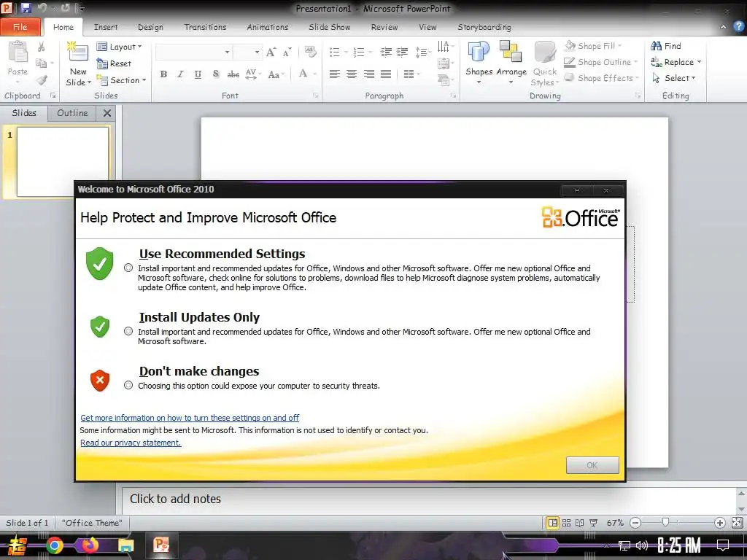The height and width of the screenshot is (560, 747).
Task: Open the Layout dropdown
Action: tap(119, 47)
